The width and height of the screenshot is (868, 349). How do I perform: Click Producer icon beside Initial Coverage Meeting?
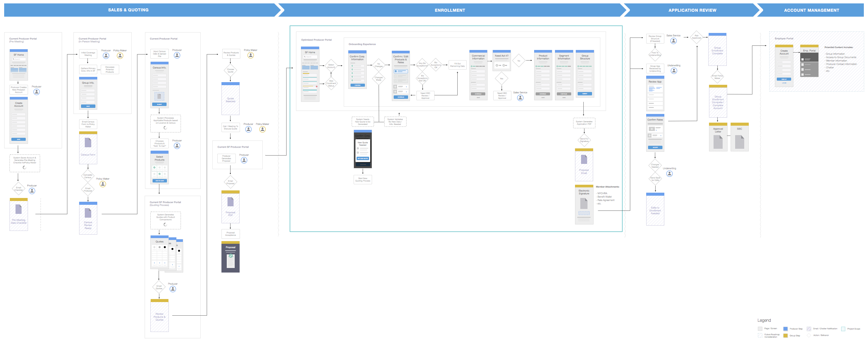tap(106, 56)
